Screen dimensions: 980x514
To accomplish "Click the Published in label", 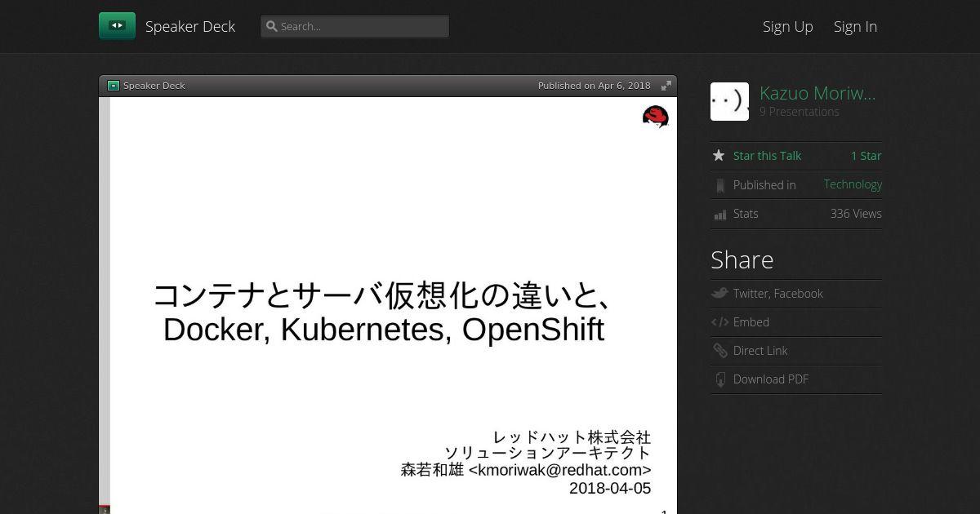I will tap(764, 185).
